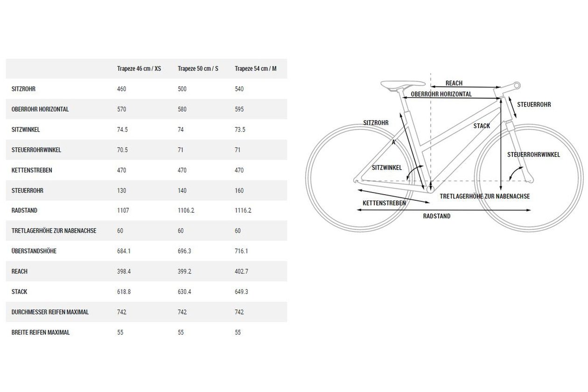Click the Trapeze 46 cm / XS column header
This screenshot has width=588, height=392.
(139, 69)
